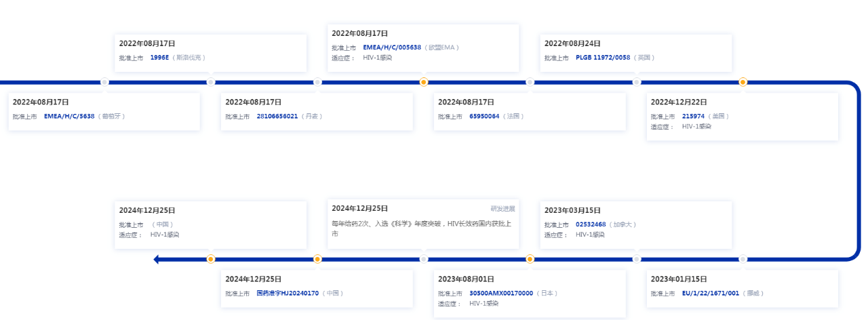
Task: Click country label (丹麦)
Action: pyautogui.click(x=312, y=117)
